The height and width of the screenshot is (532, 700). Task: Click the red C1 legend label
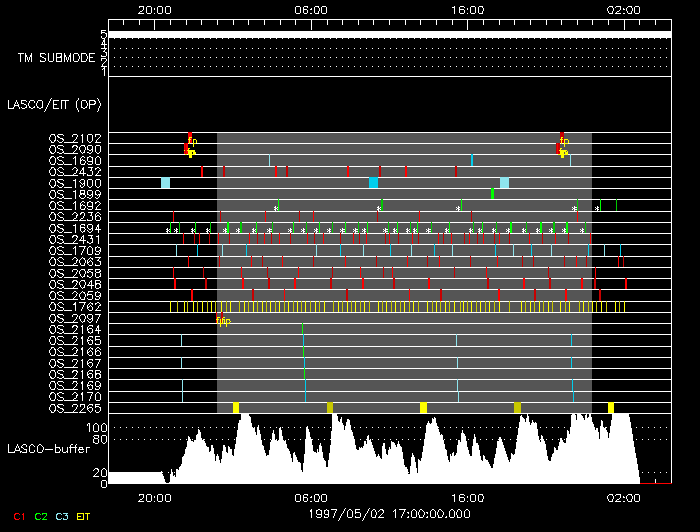tap(16, 516)
